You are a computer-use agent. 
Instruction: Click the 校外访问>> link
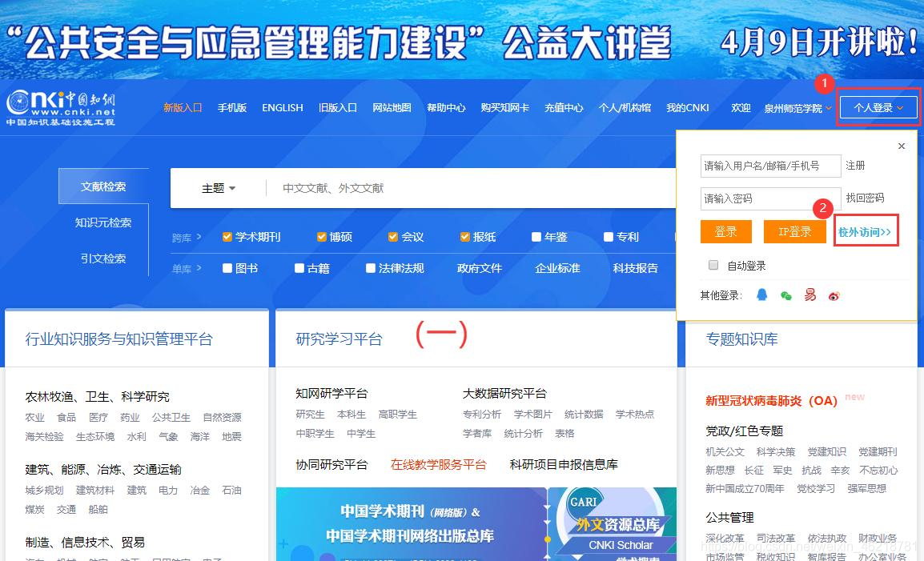pyautogui.click(x=865, y=232)
